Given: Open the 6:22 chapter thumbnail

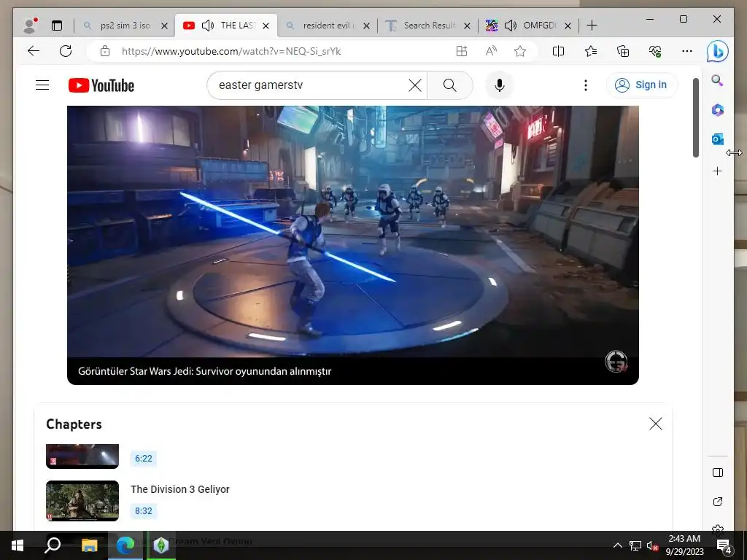Looking at the screenshot, I should pos(82,456).
